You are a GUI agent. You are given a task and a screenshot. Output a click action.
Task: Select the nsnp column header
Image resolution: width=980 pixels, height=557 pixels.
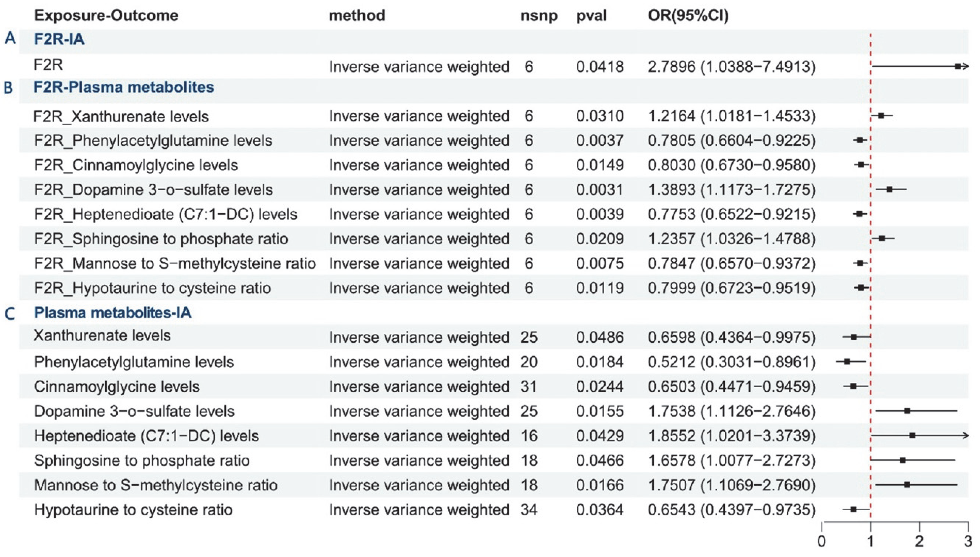539,16
